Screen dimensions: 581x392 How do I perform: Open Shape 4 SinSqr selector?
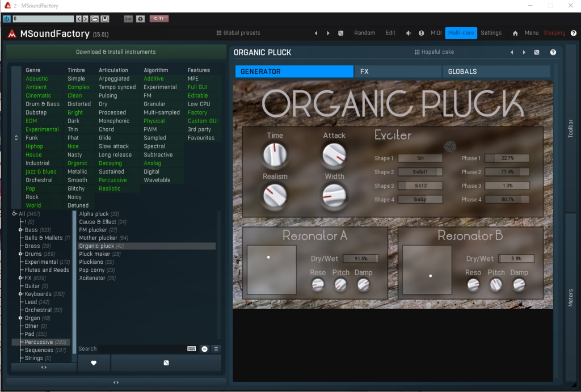420,199
